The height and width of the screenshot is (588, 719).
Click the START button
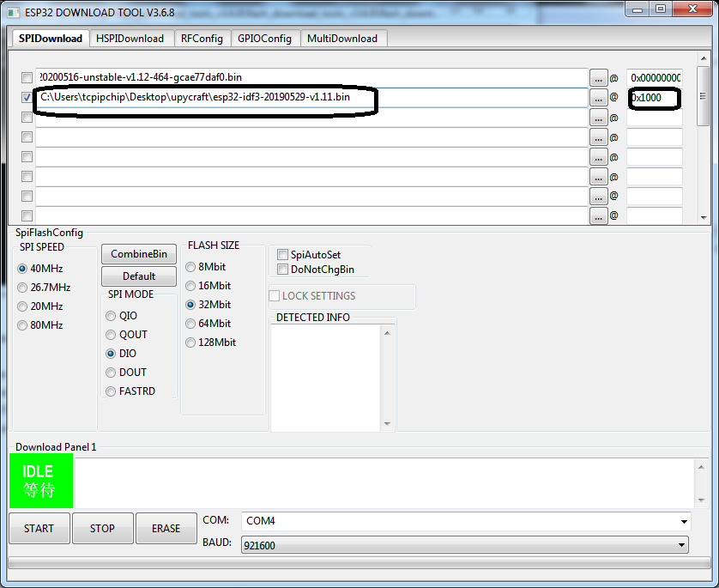39,529
